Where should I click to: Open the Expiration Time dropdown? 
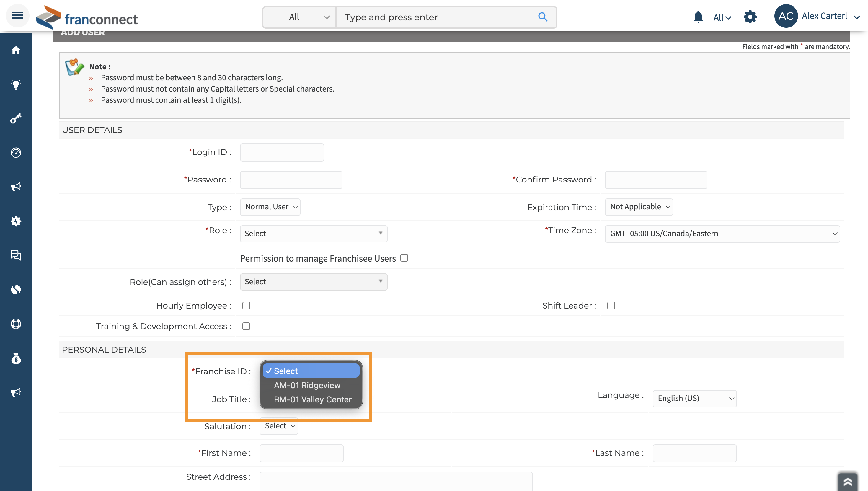(638, 207)
